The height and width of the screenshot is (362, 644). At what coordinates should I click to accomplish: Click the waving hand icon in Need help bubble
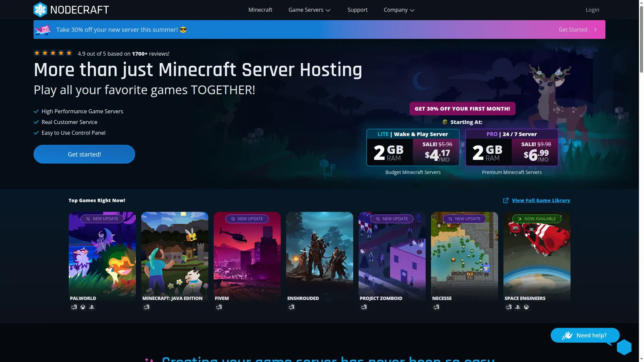(567, 335)
